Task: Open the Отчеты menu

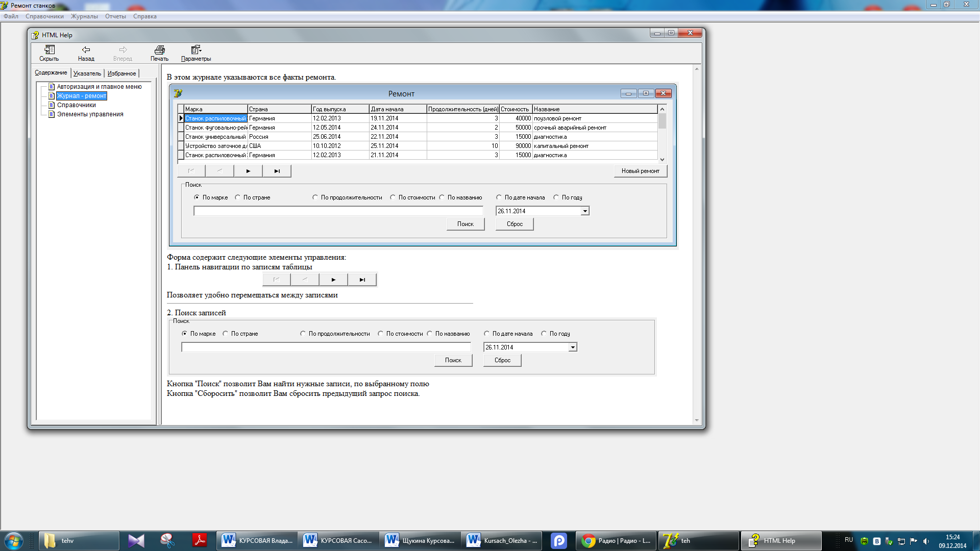Action: click(115, 16)
